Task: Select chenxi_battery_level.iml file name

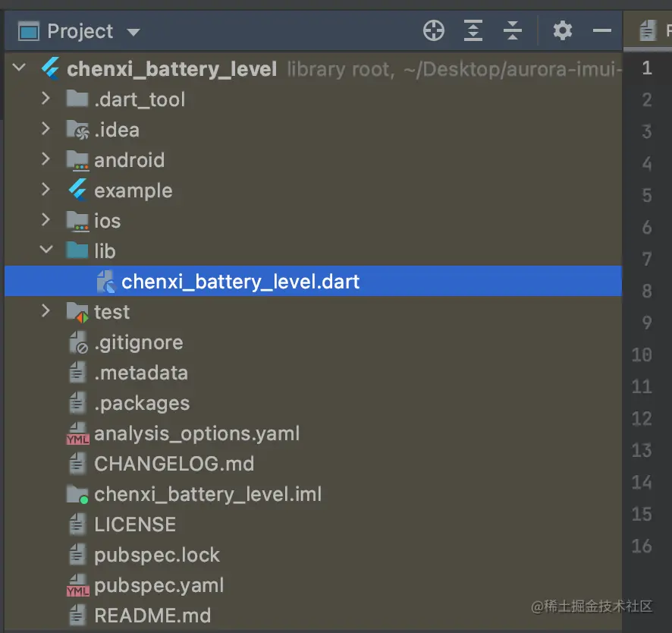Action: pos(208,495)
